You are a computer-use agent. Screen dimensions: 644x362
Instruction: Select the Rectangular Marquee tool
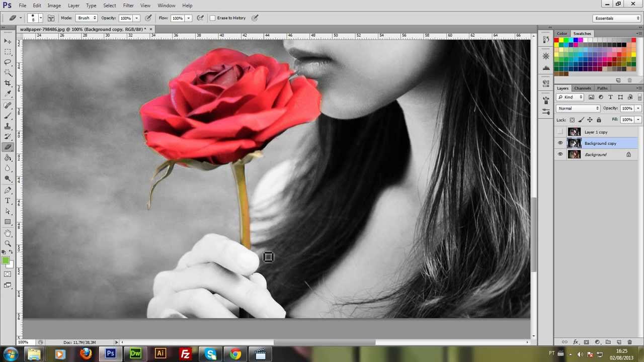click(x=8, y=52)
